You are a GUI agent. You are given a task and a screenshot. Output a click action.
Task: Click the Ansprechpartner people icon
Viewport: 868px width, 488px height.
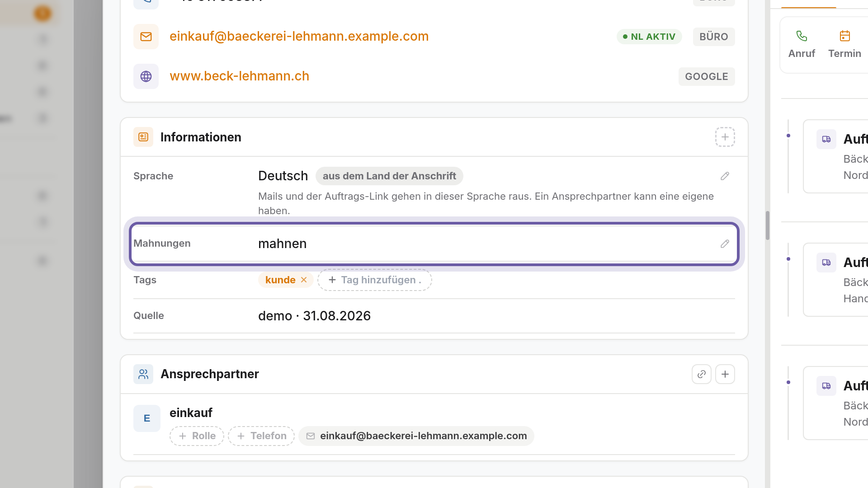click(143, 374)
